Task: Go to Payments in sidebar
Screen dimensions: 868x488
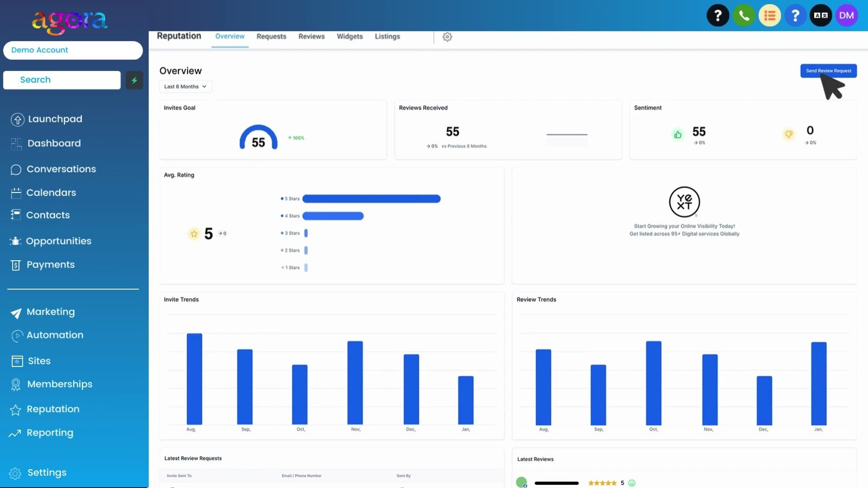Action: [43, 265]
